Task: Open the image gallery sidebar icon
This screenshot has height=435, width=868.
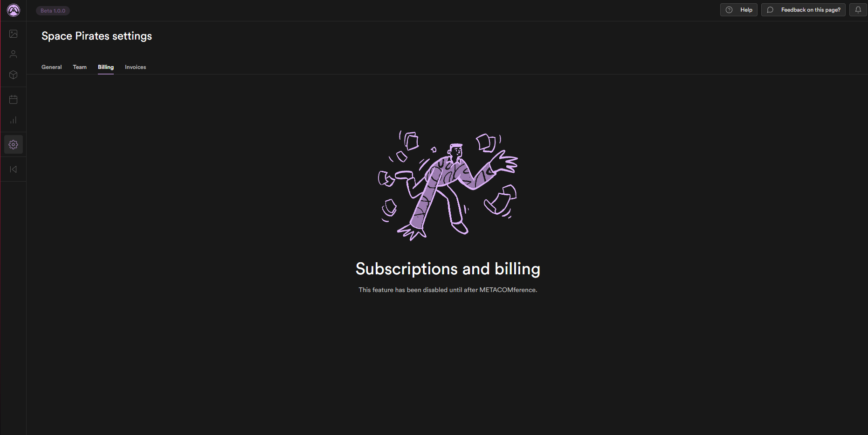Action: coord(14,34)
